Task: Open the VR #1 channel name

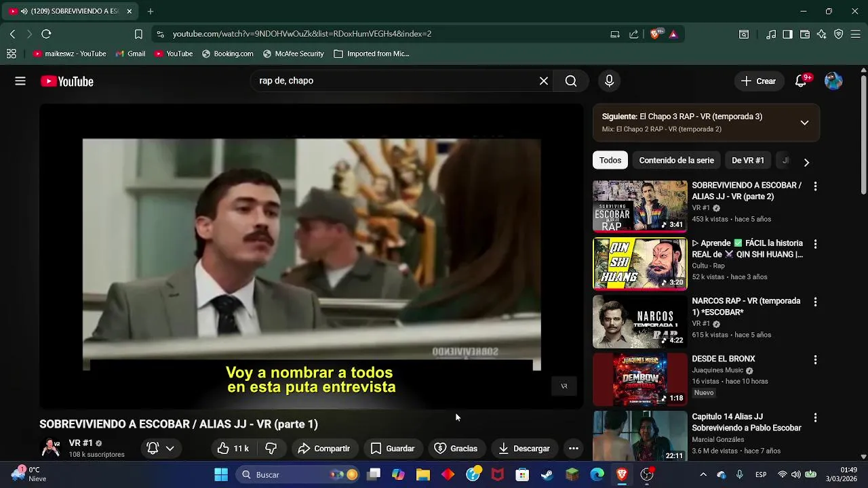Action: click(81, 443)
